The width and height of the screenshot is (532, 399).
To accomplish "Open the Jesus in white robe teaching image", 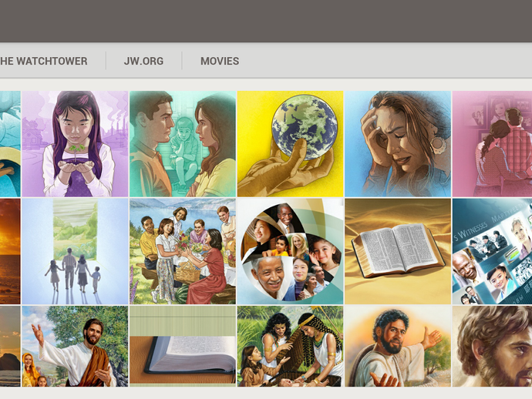I will pyautogui.click(x=75, y=346).
